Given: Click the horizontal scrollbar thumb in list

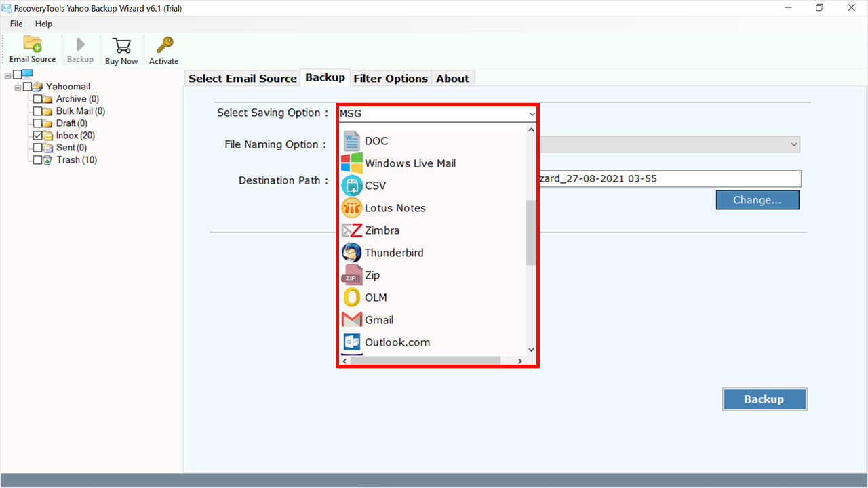Looking at the screenshot, I should (x=425, y=361).
